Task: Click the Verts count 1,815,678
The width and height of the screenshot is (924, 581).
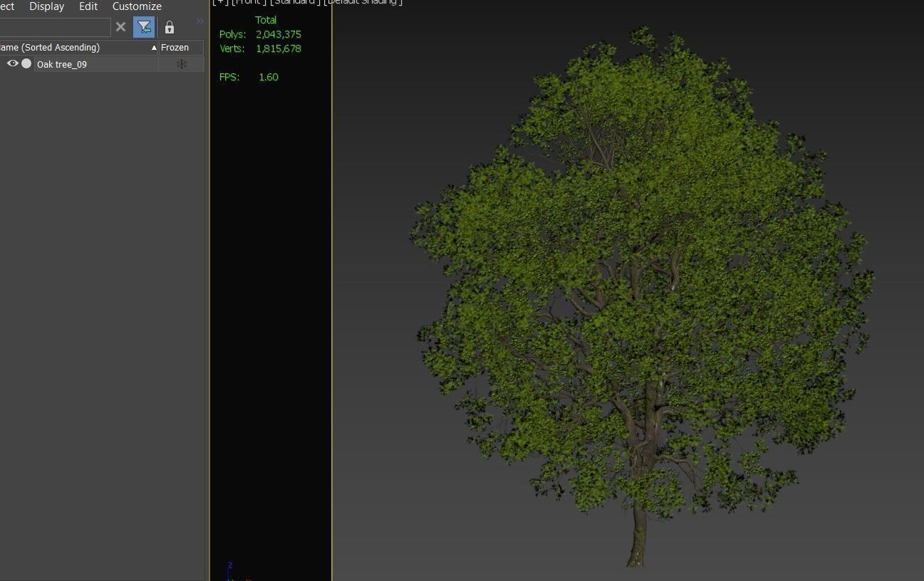Action: coord(279,48)
